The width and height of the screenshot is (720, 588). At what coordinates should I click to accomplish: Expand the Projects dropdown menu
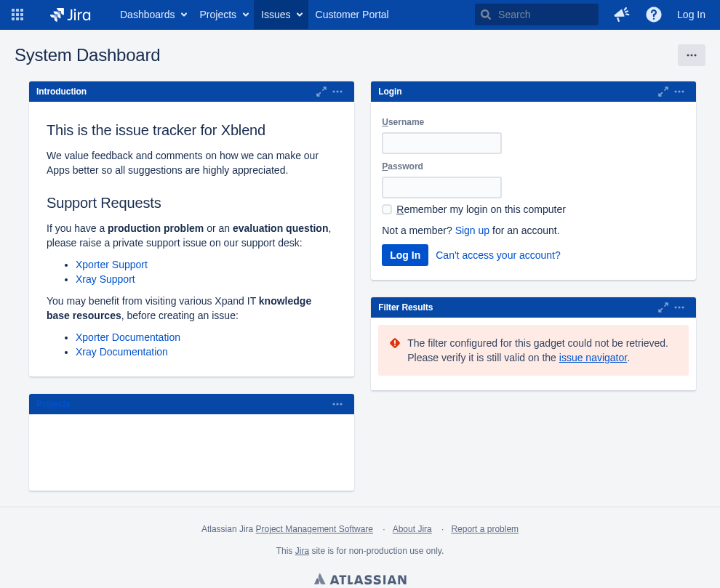(223, 15)
